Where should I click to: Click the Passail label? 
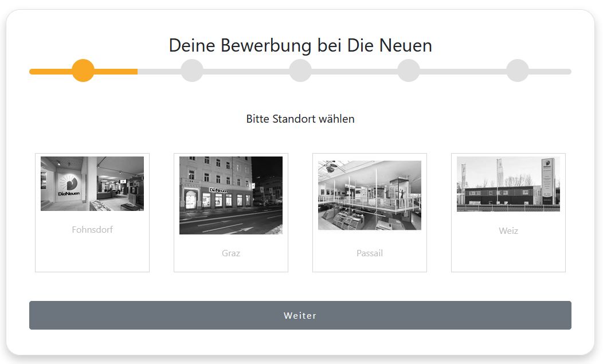pyautogui.click(x=370, y=253)
